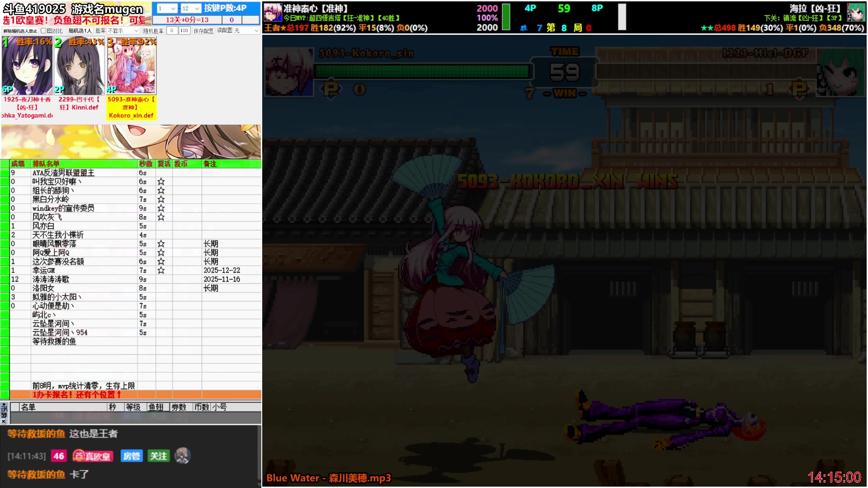Screen dimensions: 868x488
Task: Open the dropdown showing value 12
Action: coord(190,9)
